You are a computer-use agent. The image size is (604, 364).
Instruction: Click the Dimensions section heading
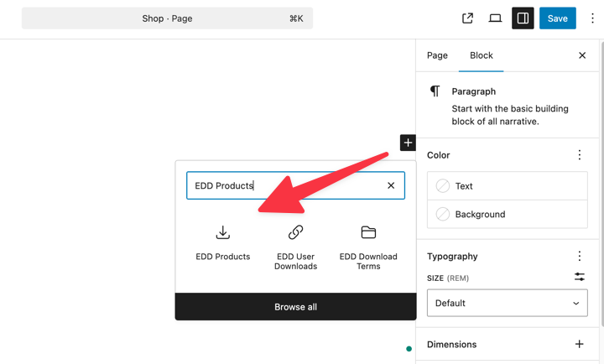pyautogui.click(x=451, y=345)
